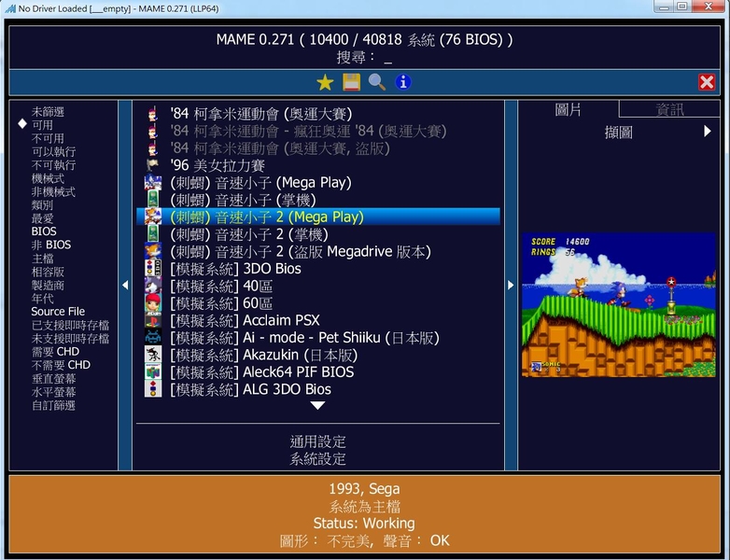Click the Akazukin entry icon
730x560 pixels.
click(x=153, y=355)
